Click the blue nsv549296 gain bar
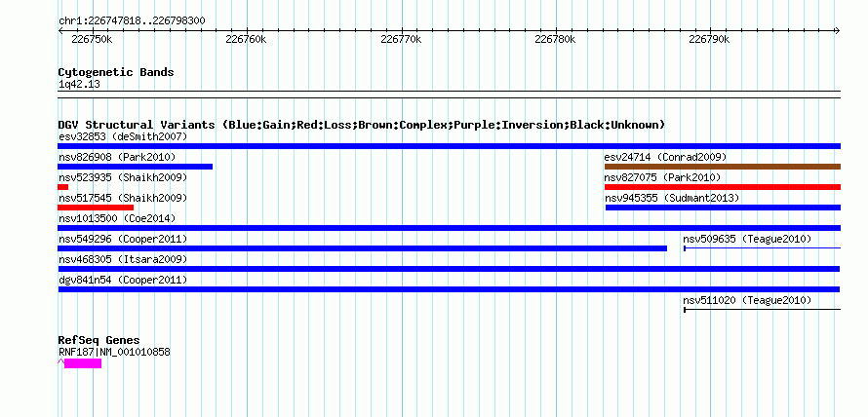The height and width of the screenshot is (417, 868). (362, 248)
